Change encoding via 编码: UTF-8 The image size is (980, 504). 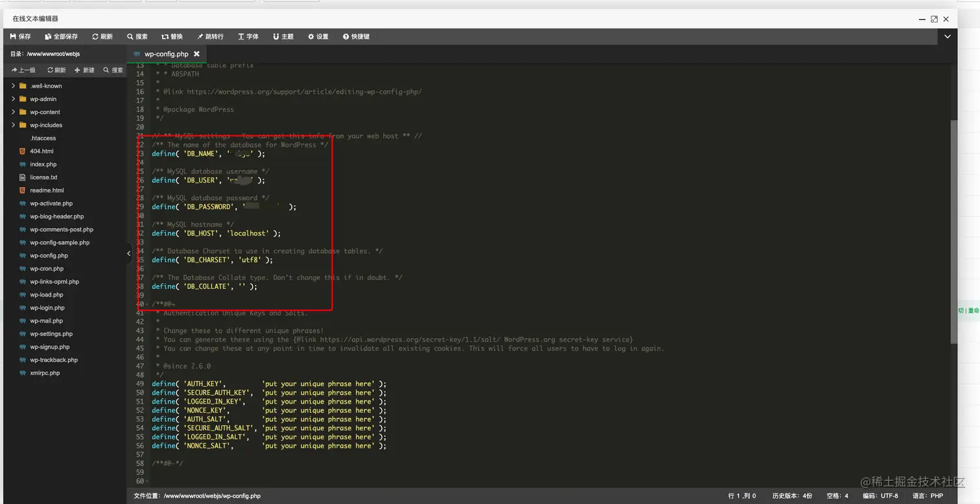880,496
